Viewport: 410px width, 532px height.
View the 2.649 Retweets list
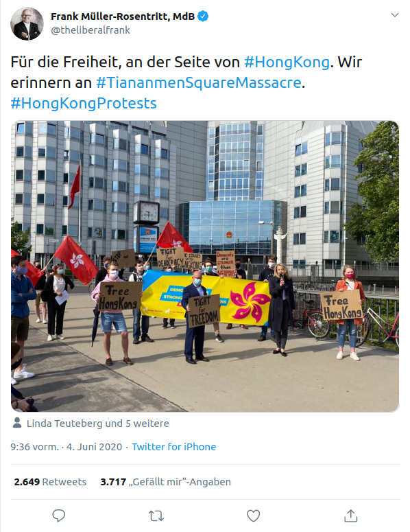pyautogui.click(x=50, y=482)
